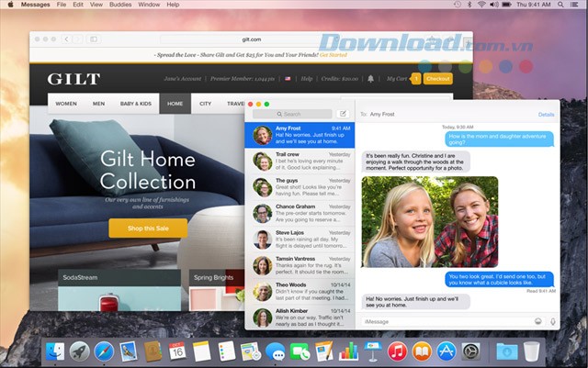
Task: Open Safari from the dock
Action: tap(104, 351)
